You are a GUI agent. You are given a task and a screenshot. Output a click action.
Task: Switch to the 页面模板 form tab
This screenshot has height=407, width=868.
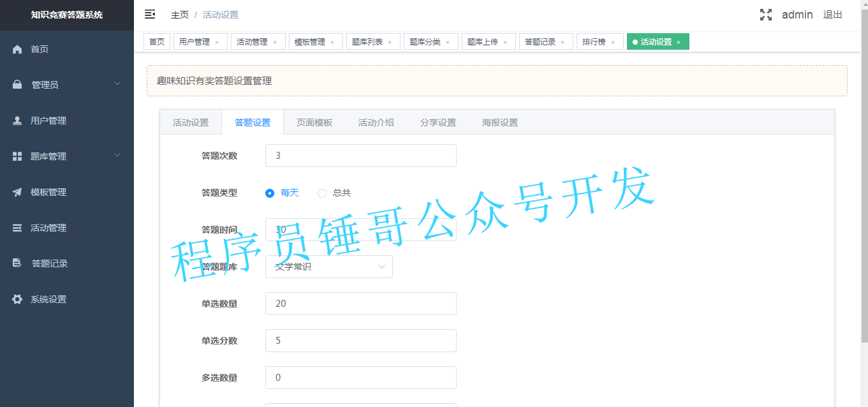coord(314,122)
